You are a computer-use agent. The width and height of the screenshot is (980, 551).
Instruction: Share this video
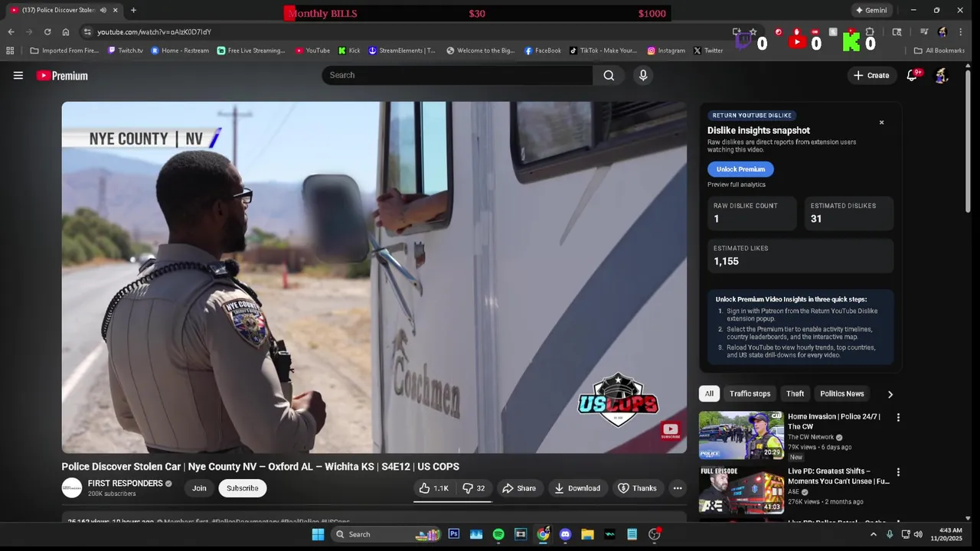(518, 488)
